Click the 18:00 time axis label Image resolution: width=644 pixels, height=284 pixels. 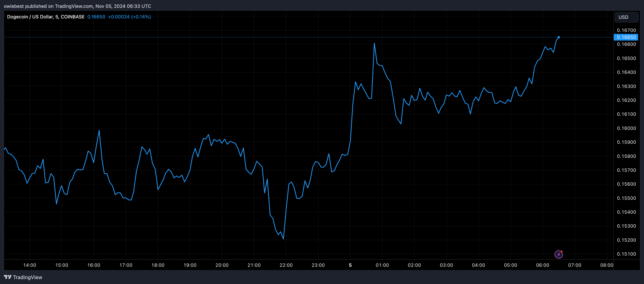pyautogui.click(x=158, y=265)
